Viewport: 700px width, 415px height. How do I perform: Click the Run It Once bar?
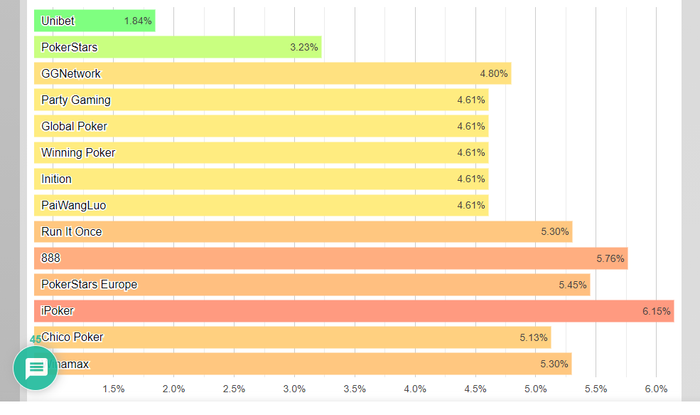[300, 232]
